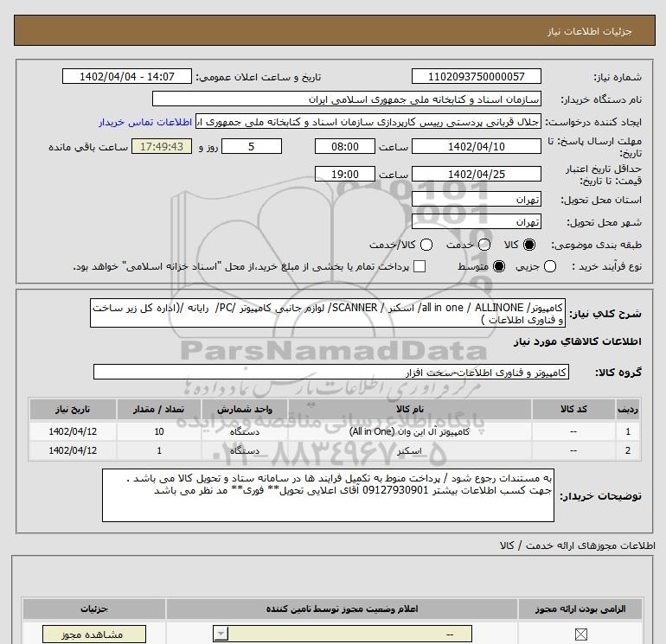
Task: Click the اعلام وضعیت مجوز توسط تامین کننده header
Action: tap(342, 609)
